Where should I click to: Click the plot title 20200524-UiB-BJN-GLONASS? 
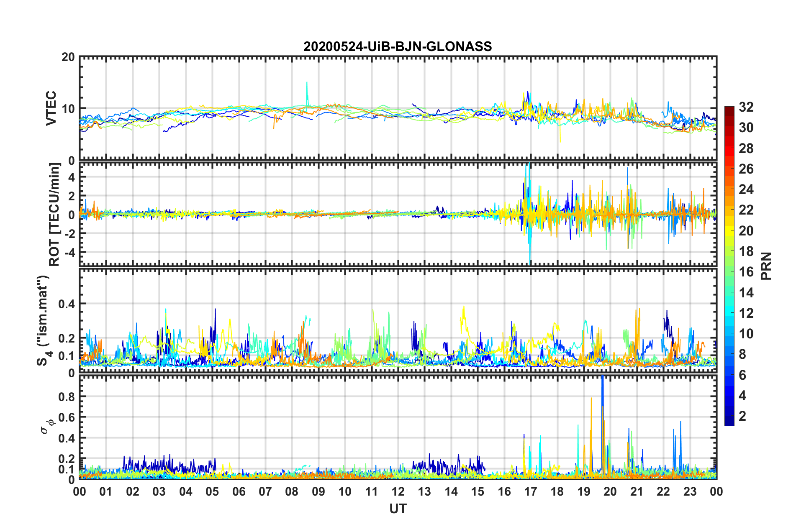pos(398,46)
